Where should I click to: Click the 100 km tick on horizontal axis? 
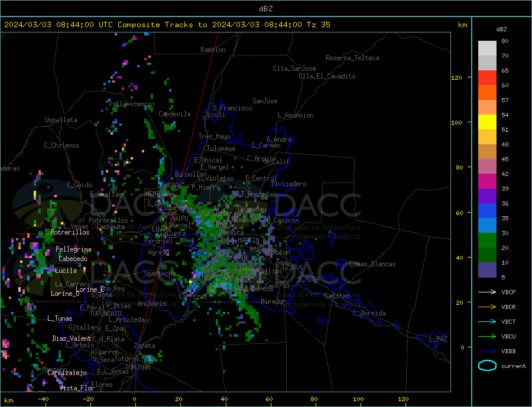358,399
